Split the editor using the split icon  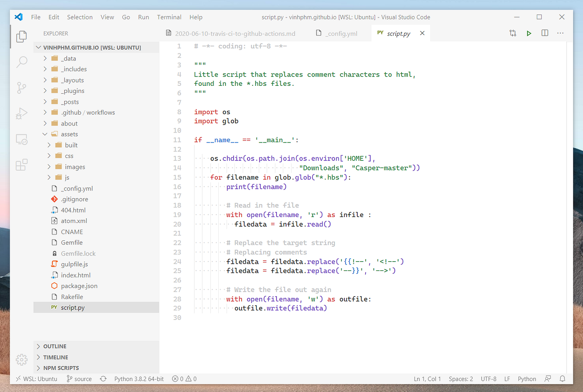point(545,33)
